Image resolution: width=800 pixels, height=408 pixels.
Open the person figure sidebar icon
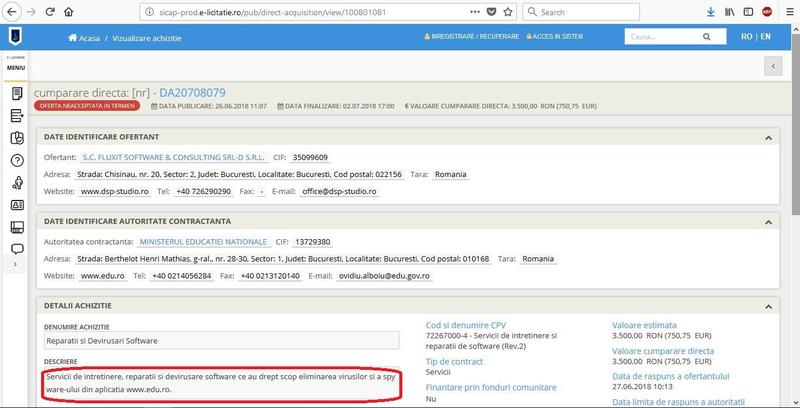click(x=17, y=183)
